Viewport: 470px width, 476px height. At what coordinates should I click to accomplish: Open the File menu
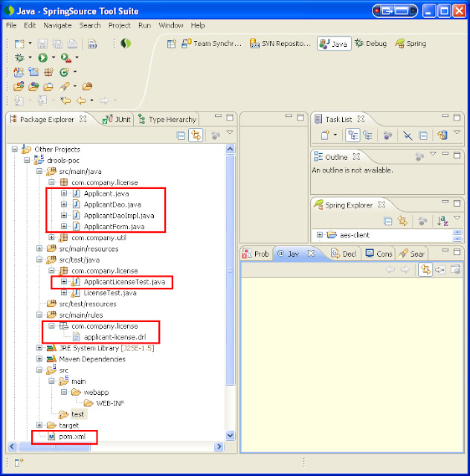click(11, 25)
